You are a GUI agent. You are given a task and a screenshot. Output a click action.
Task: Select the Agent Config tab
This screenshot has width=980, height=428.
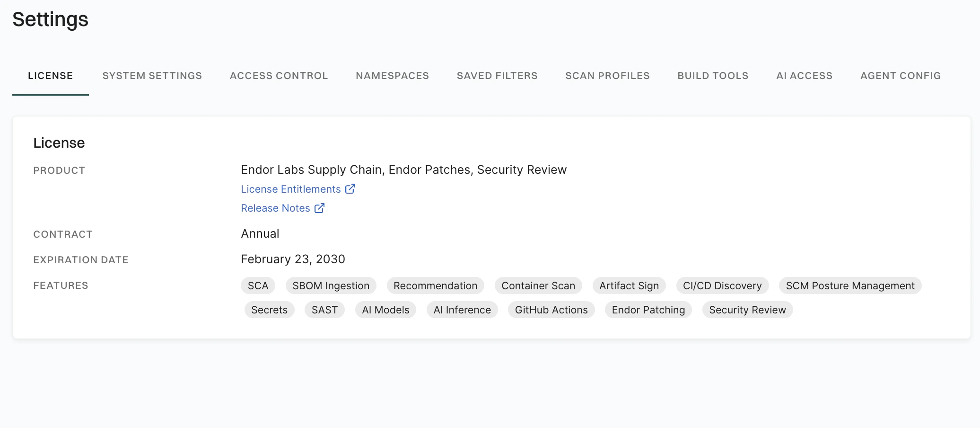click(x=901, y=76)
